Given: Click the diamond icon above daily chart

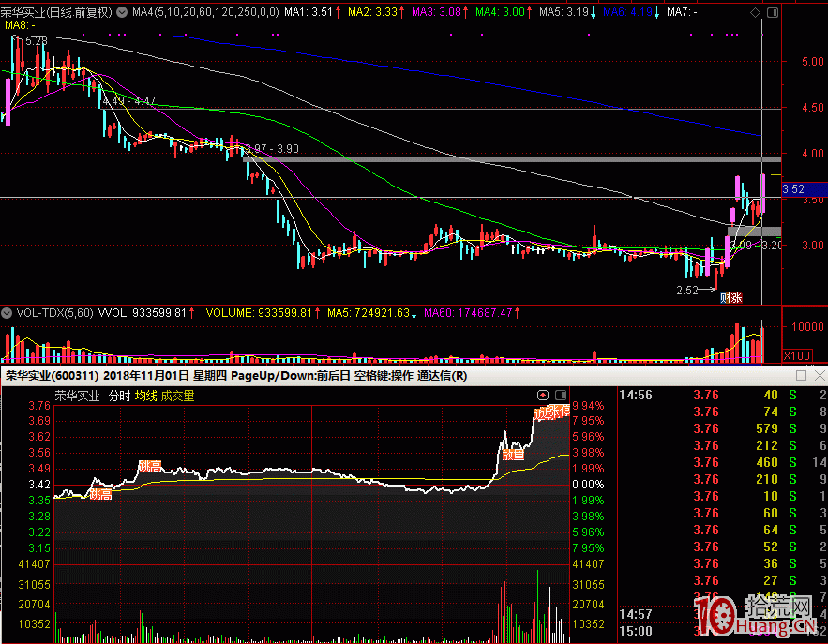Looking at the screenshot, I should click(756, 13).
